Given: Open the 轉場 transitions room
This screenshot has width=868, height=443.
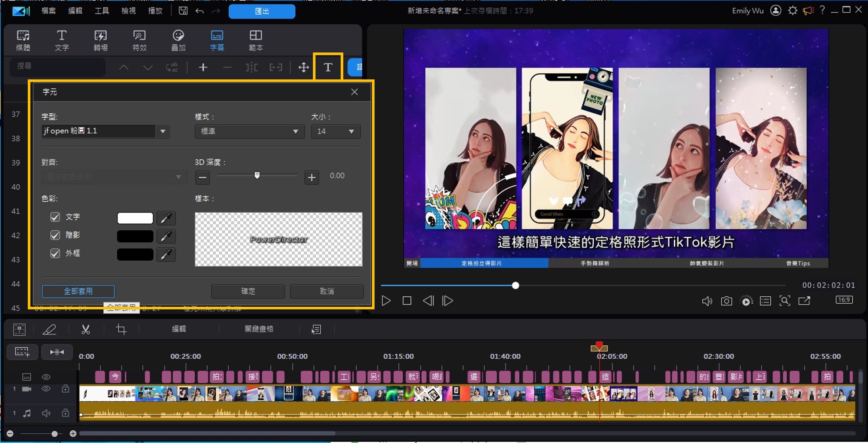Looking at the screenshot, I should tap(100, 40).
